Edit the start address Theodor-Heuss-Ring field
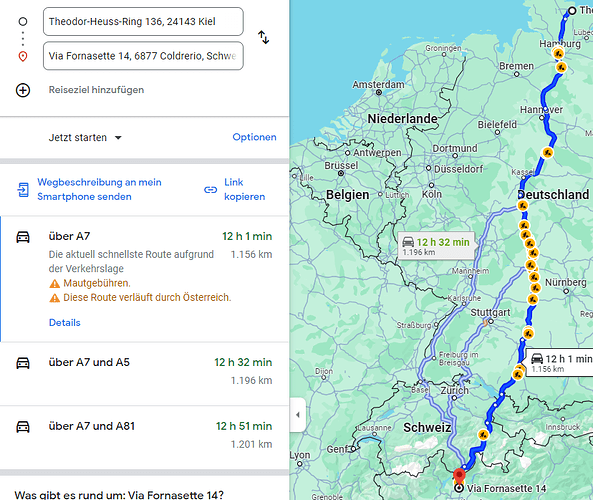This screenshot has height=500, width=593. (x=143, y=22)
